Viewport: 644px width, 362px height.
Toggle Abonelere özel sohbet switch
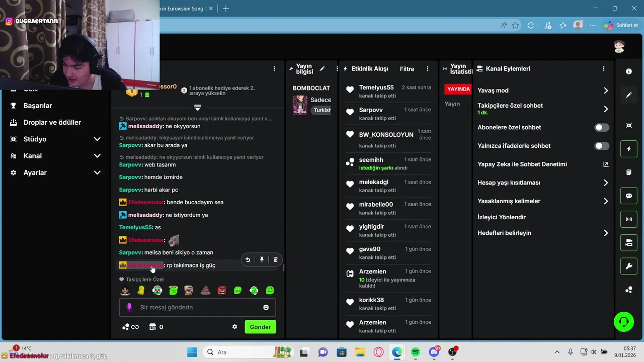click(602, 128)
